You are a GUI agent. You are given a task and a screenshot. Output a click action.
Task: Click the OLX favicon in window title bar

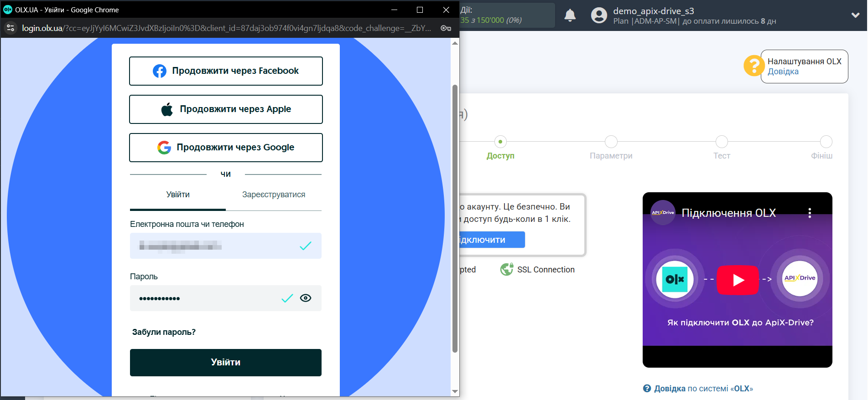[x=8, y=10]
